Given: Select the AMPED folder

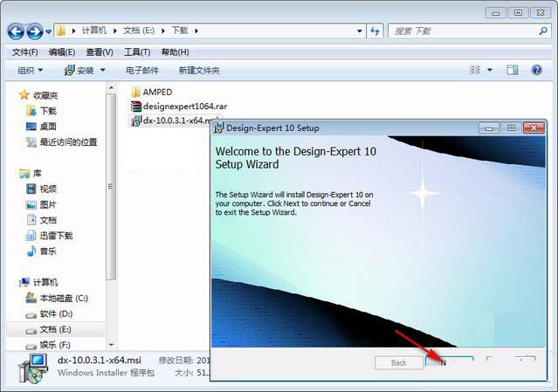Looking at the screenshot, I should click(151, 93).
